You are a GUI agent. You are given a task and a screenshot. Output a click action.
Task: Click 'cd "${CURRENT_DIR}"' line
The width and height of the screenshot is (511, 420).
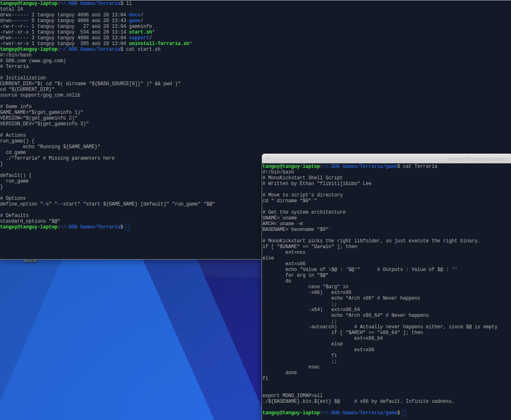27,89
